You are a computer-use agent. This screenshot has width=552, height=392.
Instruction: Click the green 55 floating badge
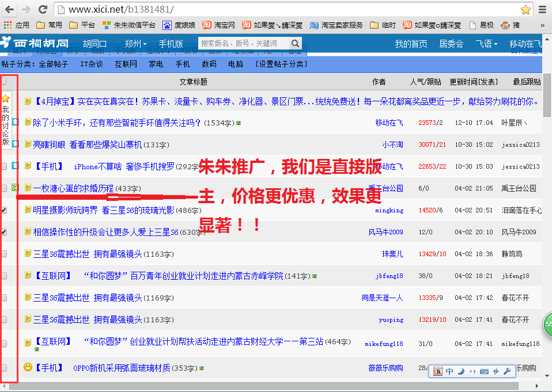click(548, 324)
